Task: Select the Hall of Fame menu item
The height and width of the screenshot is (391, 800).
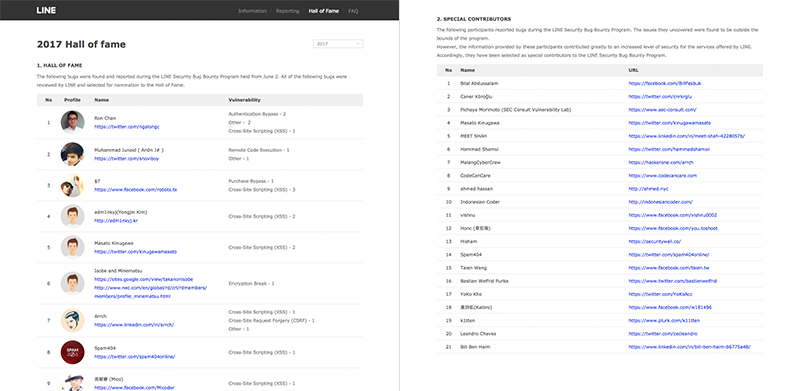Action: click(x=323, y=11)
